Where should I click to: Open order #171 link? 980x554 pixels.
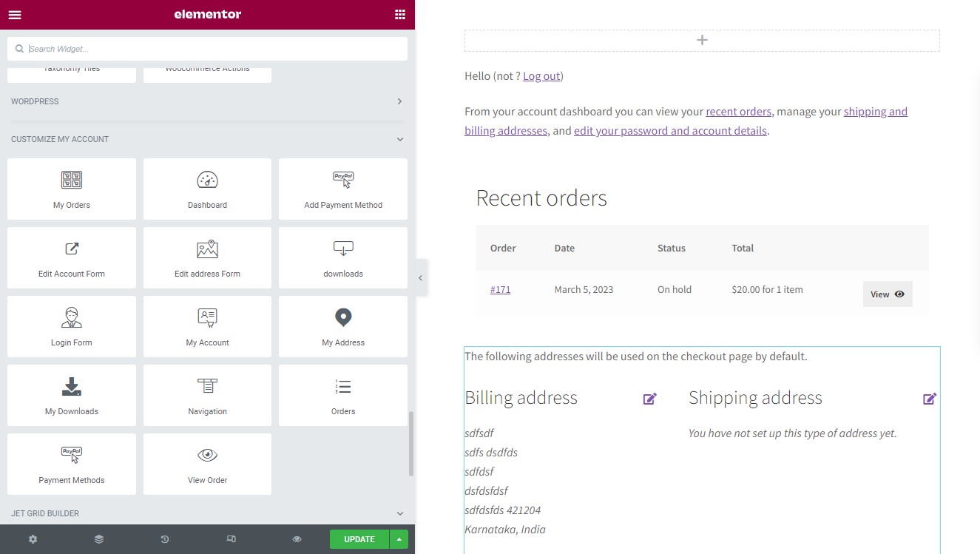click(500, 289)
